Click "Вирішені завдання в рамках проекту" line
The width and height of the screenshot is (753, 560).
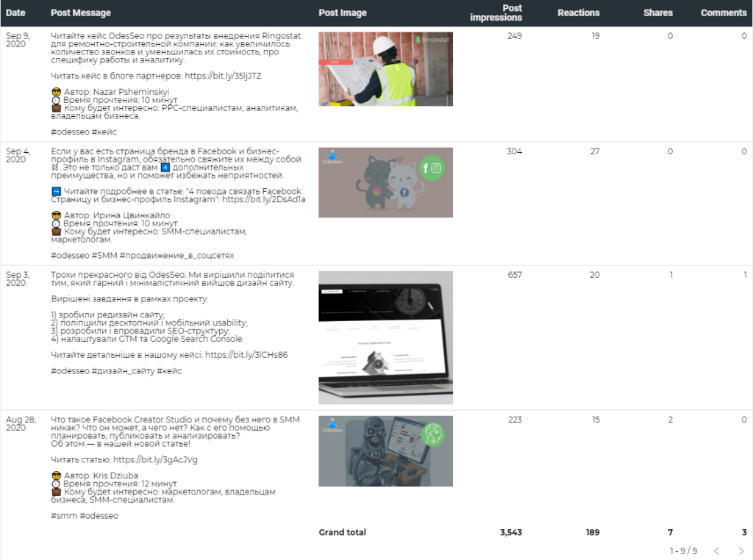pos(129,299)
